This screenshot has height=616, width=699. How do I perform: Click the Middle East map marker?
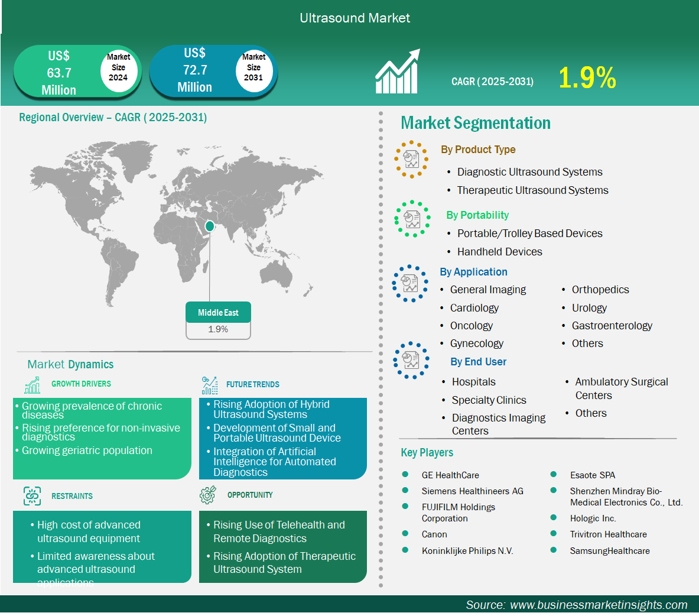point(209,226)
